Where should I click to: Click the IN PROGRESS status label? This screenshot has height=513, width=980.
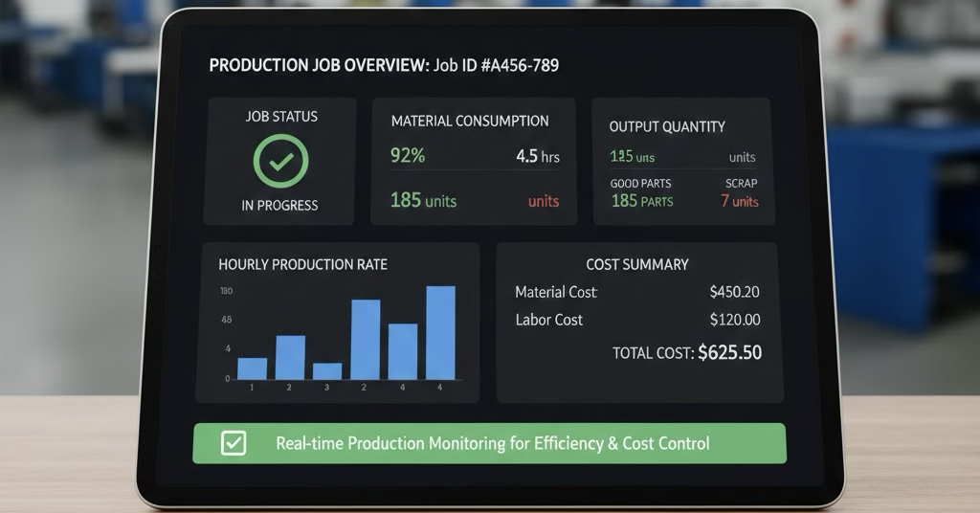coord(280,205)
